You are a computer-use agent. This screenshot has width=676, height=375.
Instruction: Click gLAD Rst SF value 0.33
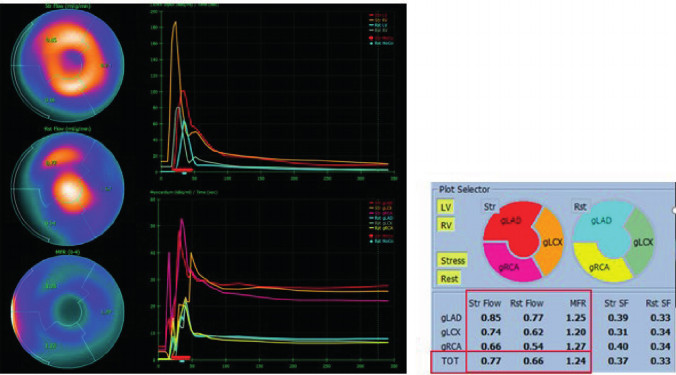[660, 318]
